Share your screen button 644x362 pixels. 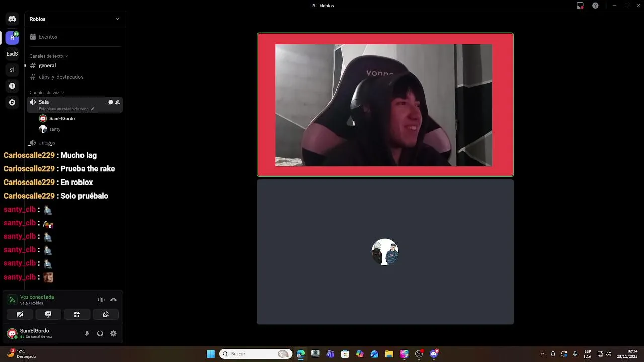coord(48,314)
